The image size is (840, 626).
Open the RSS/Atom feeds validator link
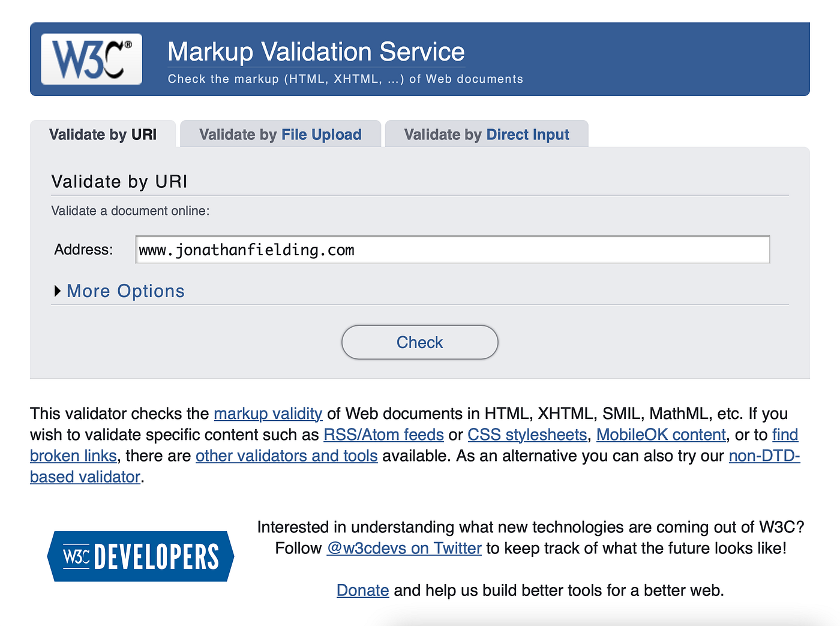click(383, 435)
